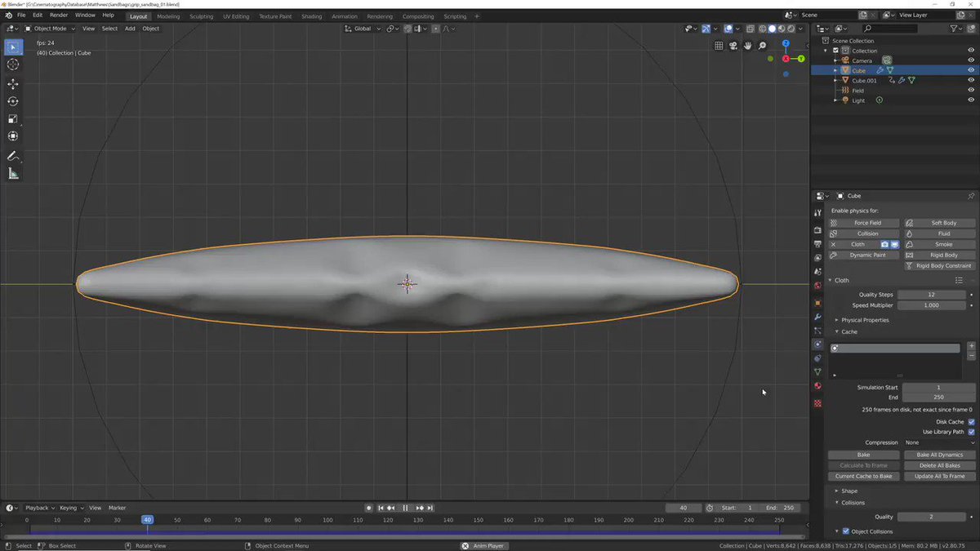The image size is (980, 551).
Task: Select the Cursor tool in left toolbar
Action: tap(13, 64)
